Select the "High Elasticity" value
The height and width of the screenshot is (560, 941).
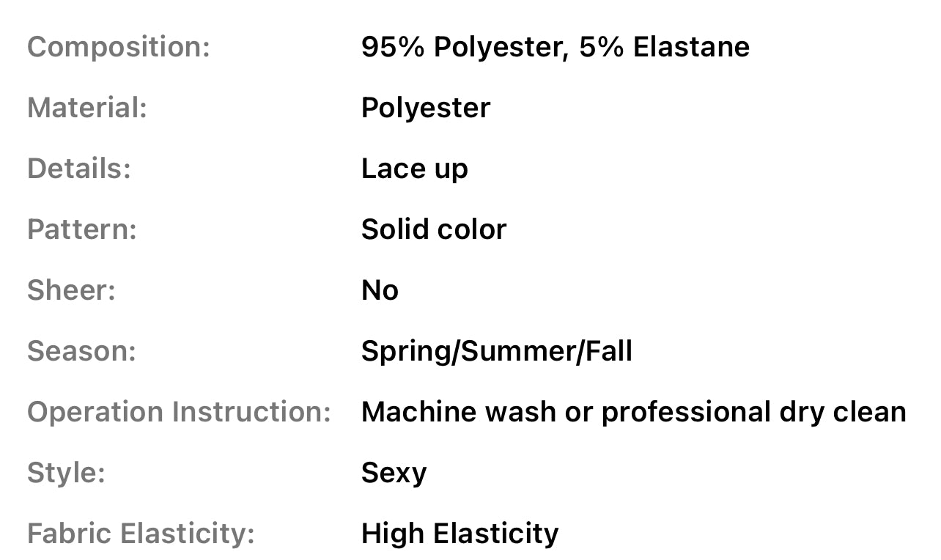pyautogui.click(x=460, y=534)
